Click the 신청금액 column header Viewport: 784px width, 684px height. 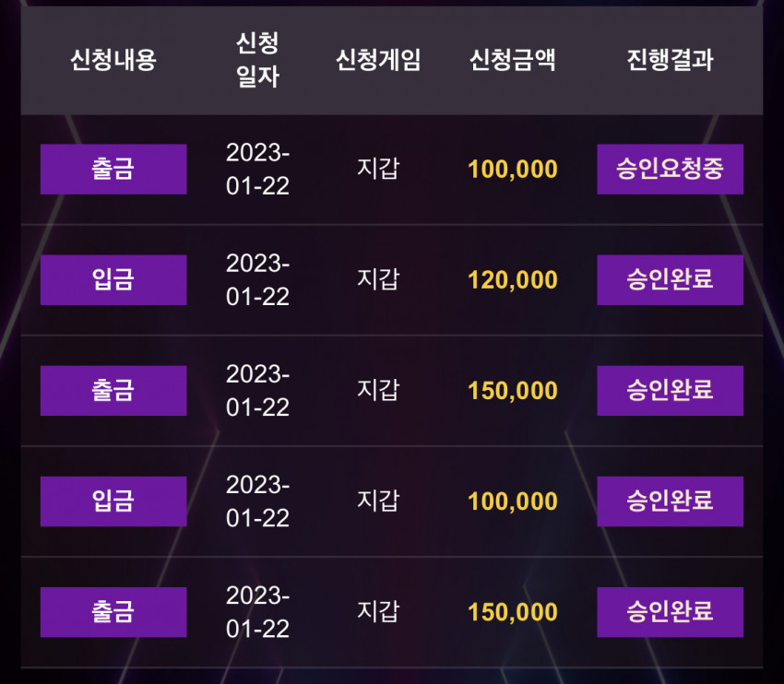click(513, 60)
